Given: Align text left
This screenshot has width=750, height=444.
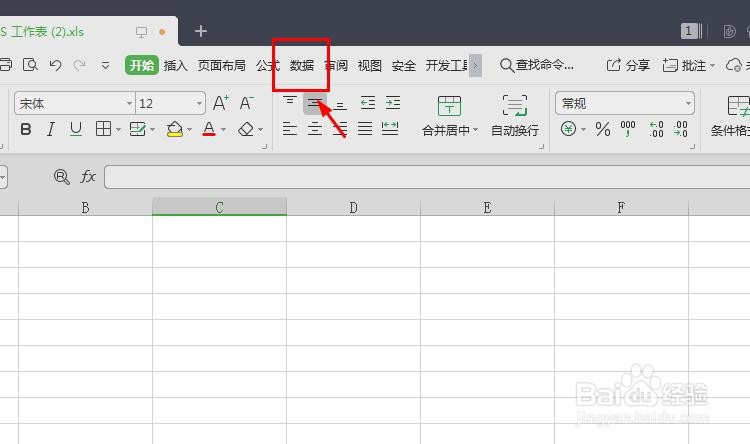Looking at the screenshot, I should click(289, 129).
